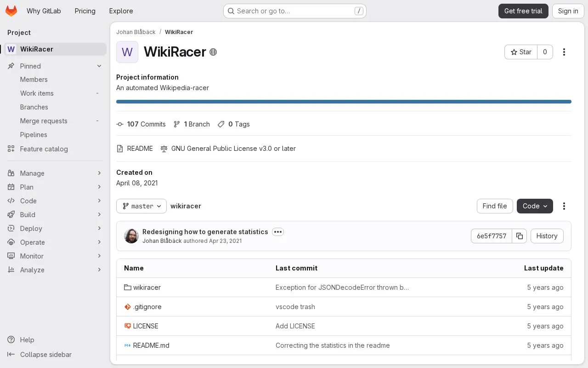Expand the Plan sidebar section
The width and height of the screenshot is (588, 368).
click(55, 187)
